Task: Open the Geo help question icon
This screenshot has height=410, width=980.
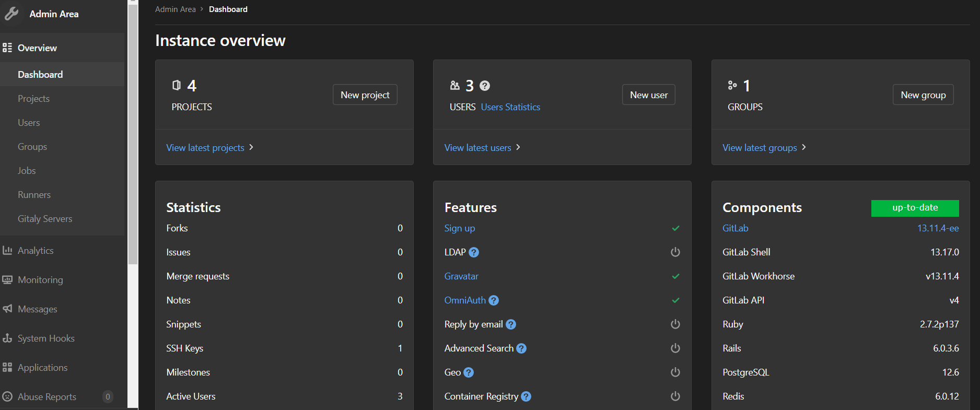Action: [469, 372]
